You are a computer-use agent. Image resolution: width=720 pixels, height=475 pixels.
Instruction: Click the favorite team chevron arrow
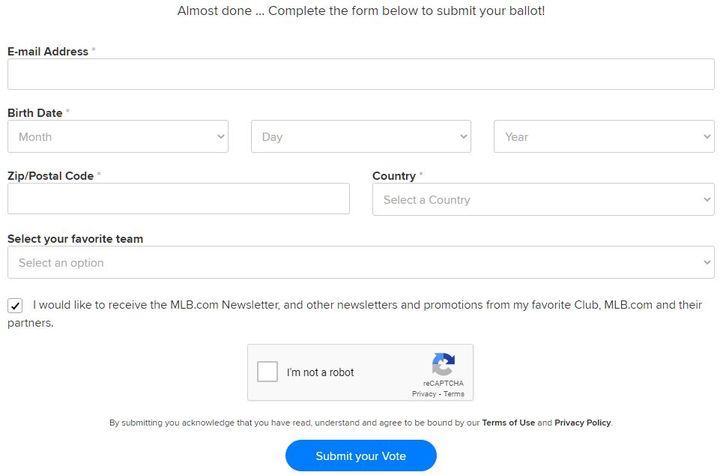tap(706, 263)
